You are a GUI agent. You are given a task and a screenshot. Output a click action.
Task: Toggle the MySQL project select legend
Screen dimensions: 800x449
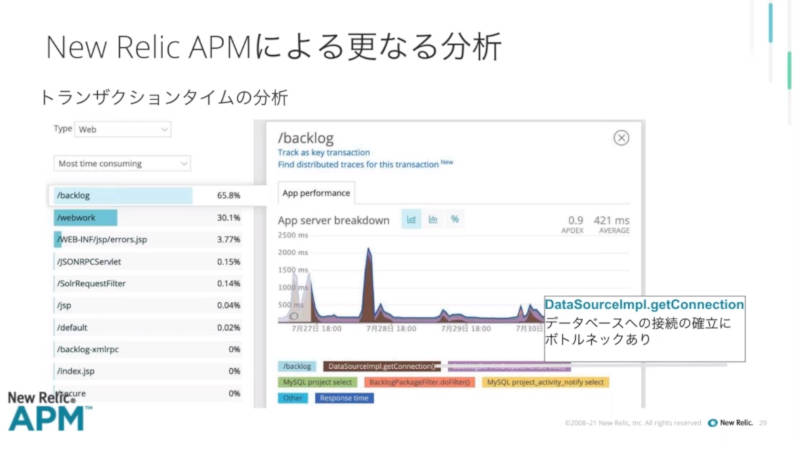317,382
